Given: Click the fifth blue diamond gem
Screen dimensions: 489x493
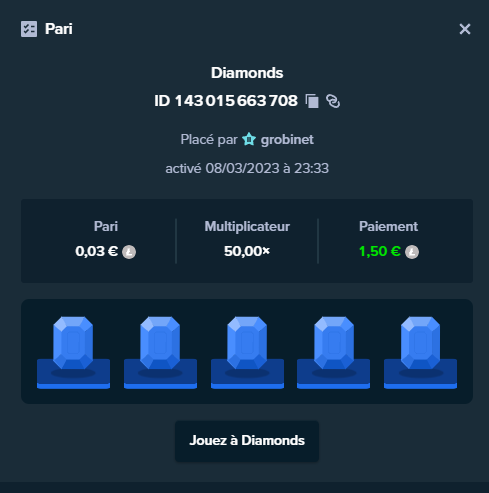Looking at the screenshot, I should (420, 343).
